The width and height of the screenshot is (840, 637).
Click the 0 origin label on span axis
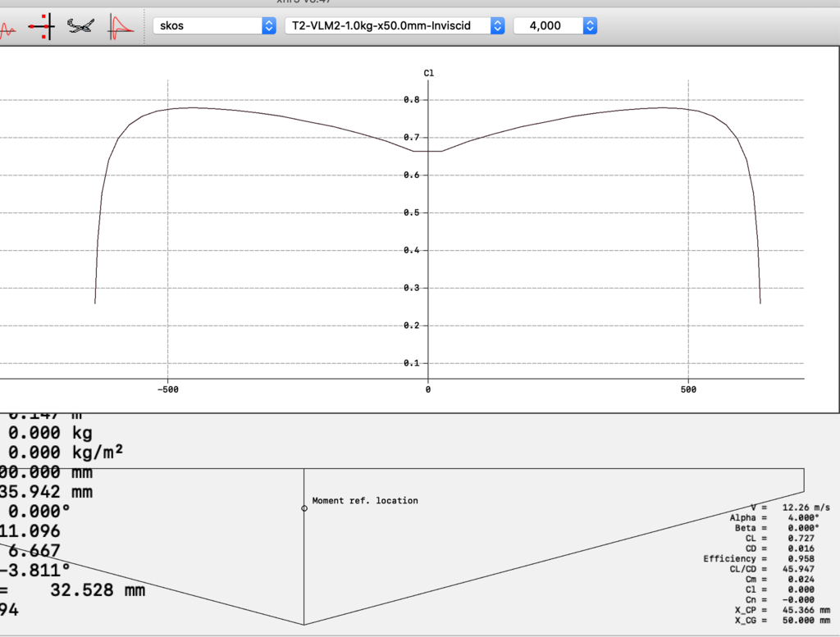(427, 389)
